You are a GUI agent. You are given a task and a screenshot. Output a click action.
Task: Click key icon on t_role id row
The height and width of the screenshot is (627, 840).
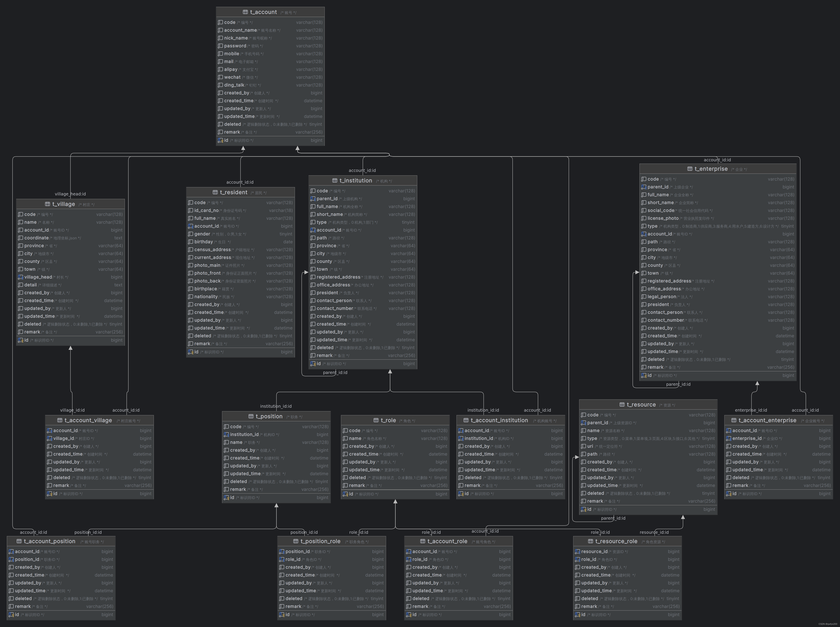point(345,494)
